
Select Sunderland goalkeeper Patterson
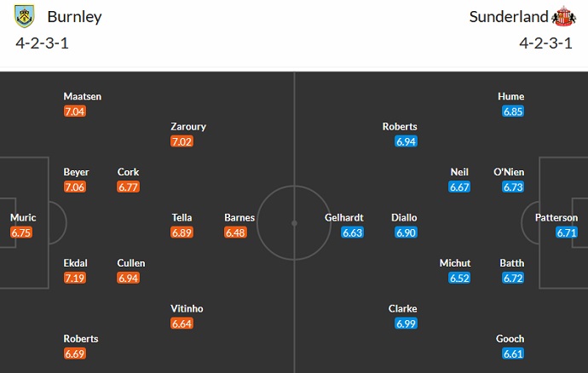point(556,218)
